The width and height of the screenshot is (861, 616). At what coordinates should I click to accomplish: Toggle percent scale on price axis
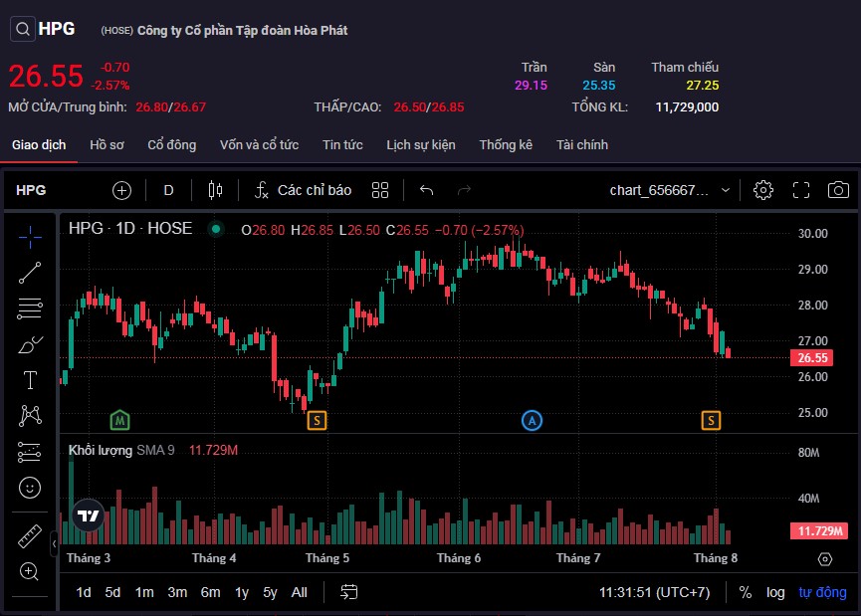(x=746, y=592)
